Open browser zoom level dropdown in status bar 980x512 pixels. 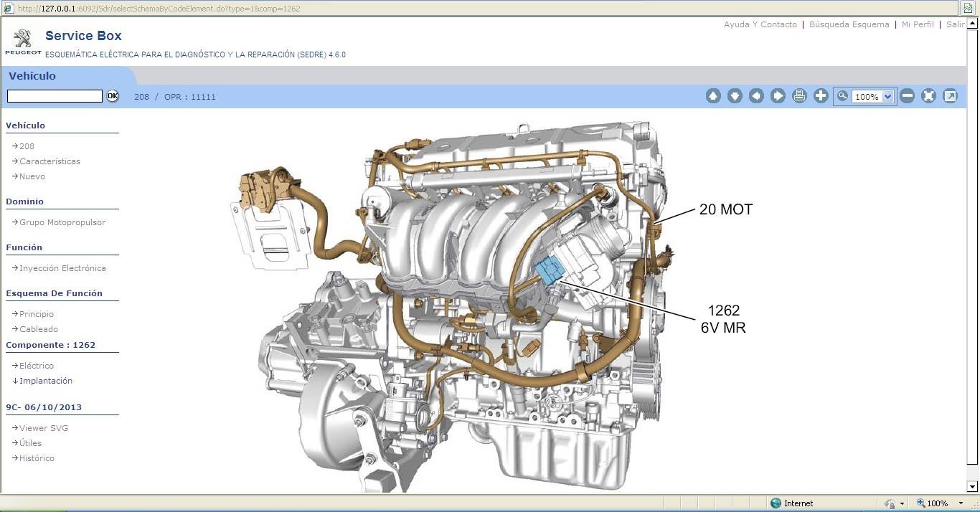tap(961, 503)
